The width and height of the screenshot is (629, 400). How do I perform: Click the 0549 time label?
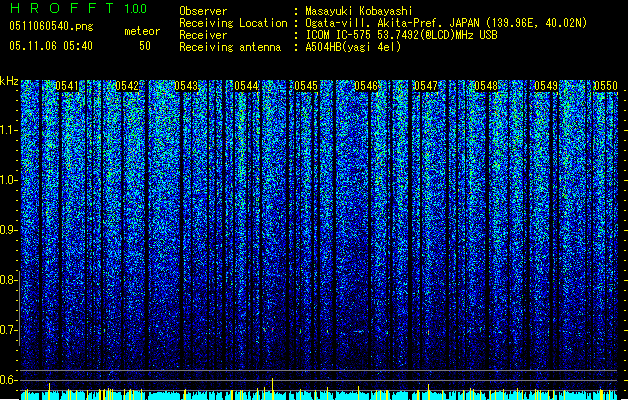(x=546, y=86)
